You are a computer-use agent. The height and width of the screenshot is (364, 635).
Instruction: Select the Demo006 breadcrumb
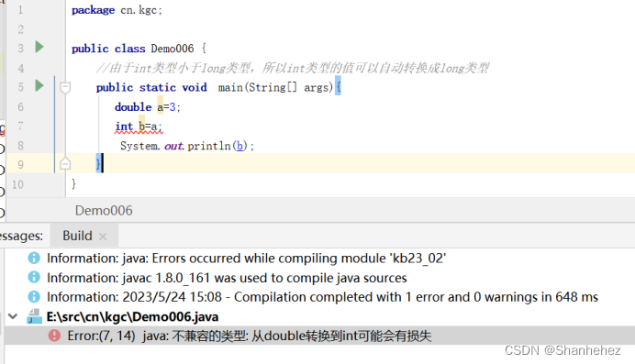point(104,210)
